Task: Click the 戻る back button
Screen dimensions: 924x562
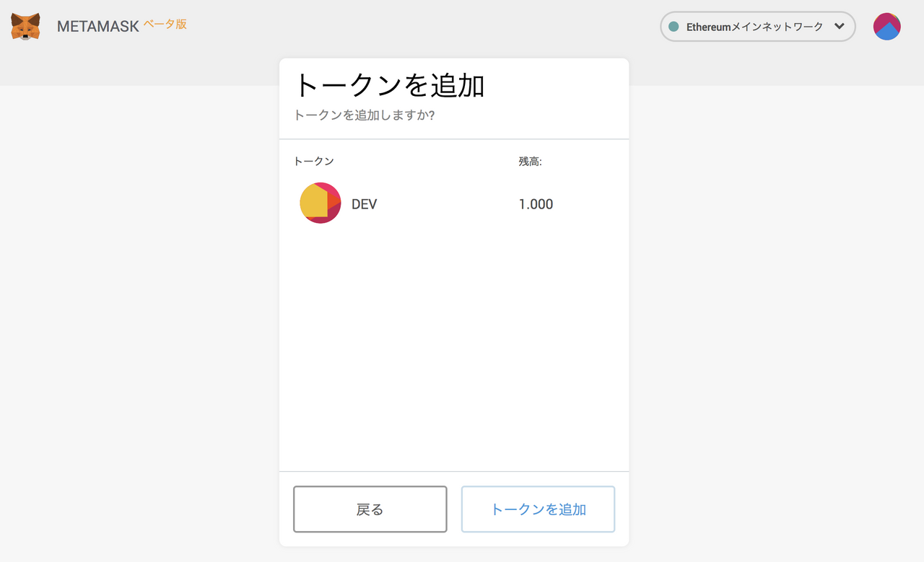Action: pos(370,509)
